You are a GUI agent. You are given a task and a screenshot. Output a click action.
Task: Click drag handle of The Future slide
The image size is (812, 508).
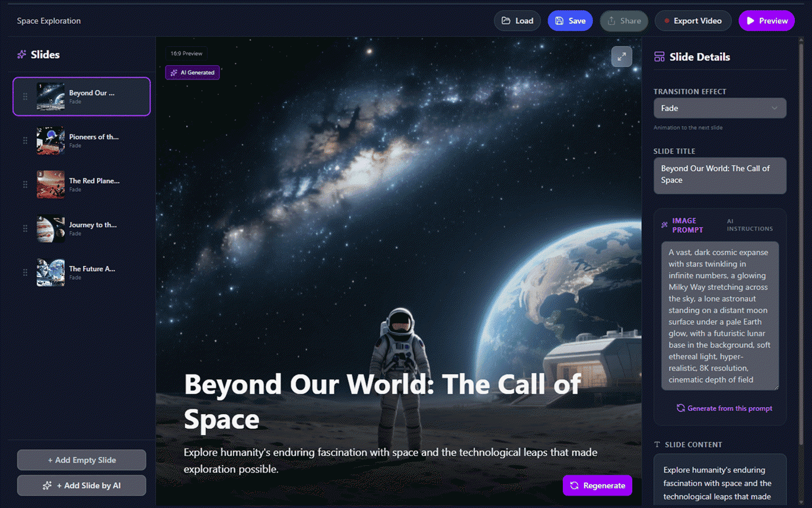point(25,272)
